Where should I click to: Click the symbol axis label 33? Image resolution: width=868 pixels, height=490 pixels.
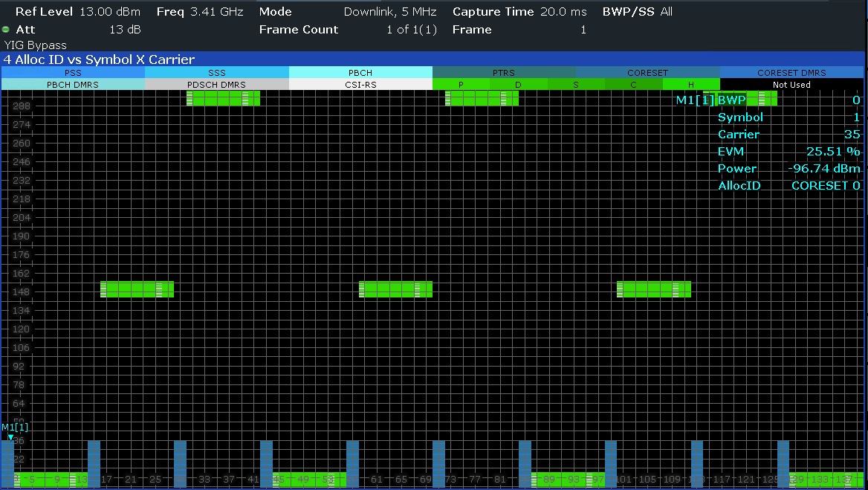point(204,479)
